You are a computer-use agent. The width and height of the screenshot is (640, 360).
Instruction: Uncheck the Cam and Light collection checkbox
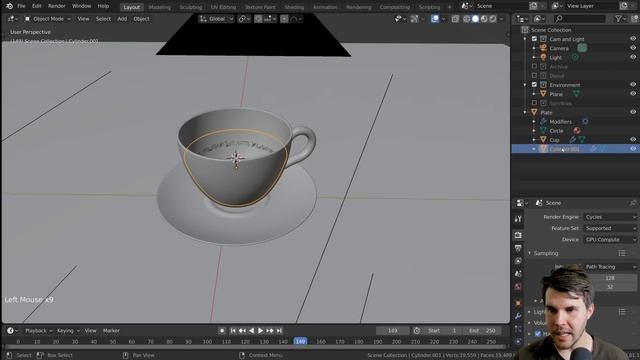coord(534,39)
